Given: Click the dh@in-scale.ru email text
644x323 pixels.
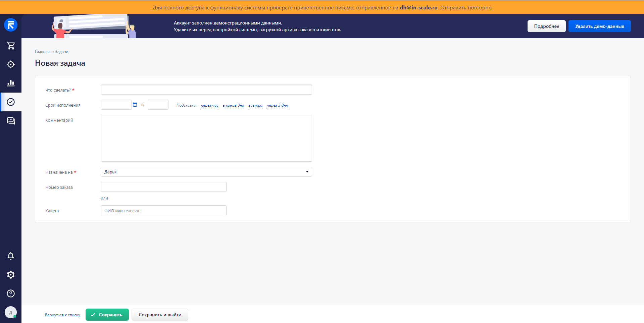Looking at the screenshot, I should coord(418,7).
